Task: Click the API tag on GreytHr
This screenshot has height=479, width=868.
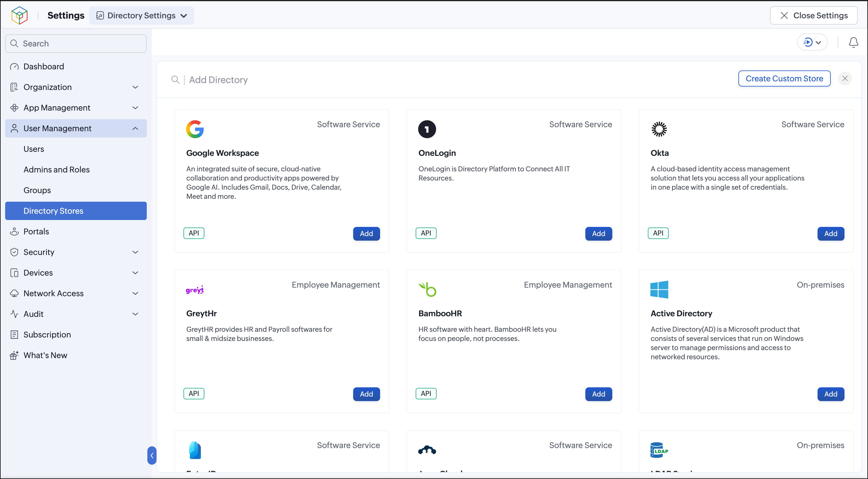Action: coord(194,393)
